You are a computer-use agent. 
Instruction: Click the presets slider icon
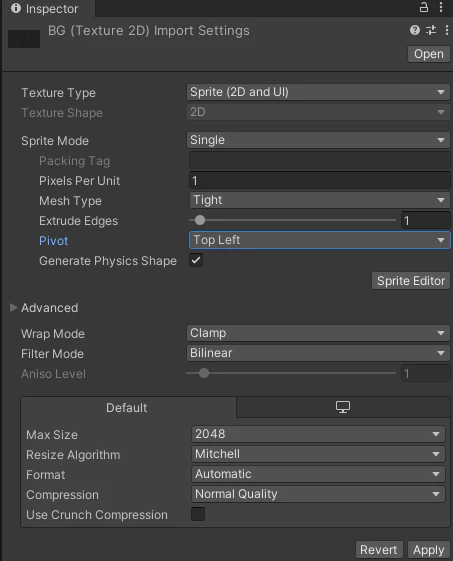(431, 30)
